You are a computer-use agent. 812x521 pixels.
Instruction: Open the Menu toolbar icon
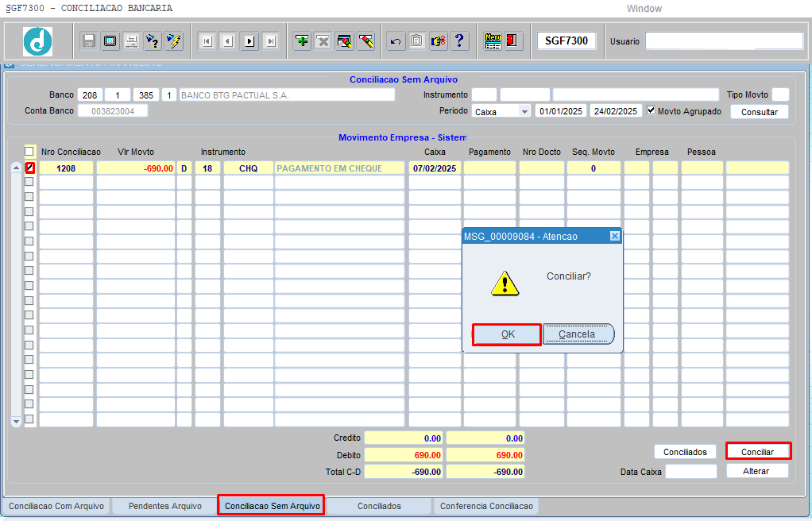[493, 41]
